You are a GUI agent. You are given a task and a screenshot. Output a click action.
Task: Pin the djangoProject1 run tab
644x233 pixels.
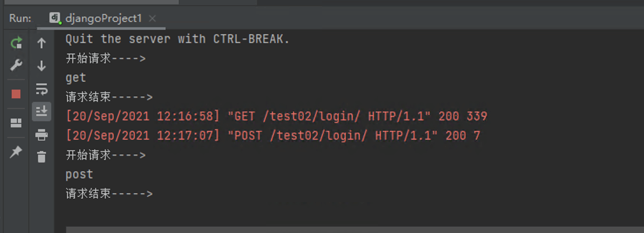pos(16,152)
